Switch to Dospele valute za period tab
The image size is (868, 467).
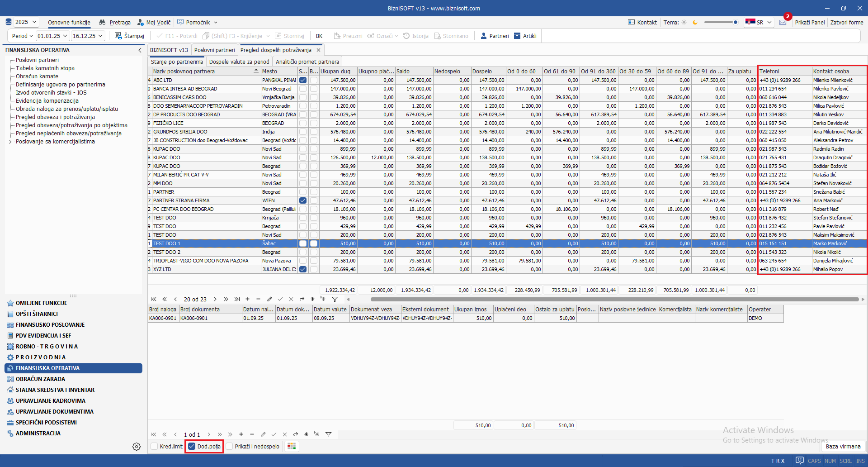(x=239, y=62)
